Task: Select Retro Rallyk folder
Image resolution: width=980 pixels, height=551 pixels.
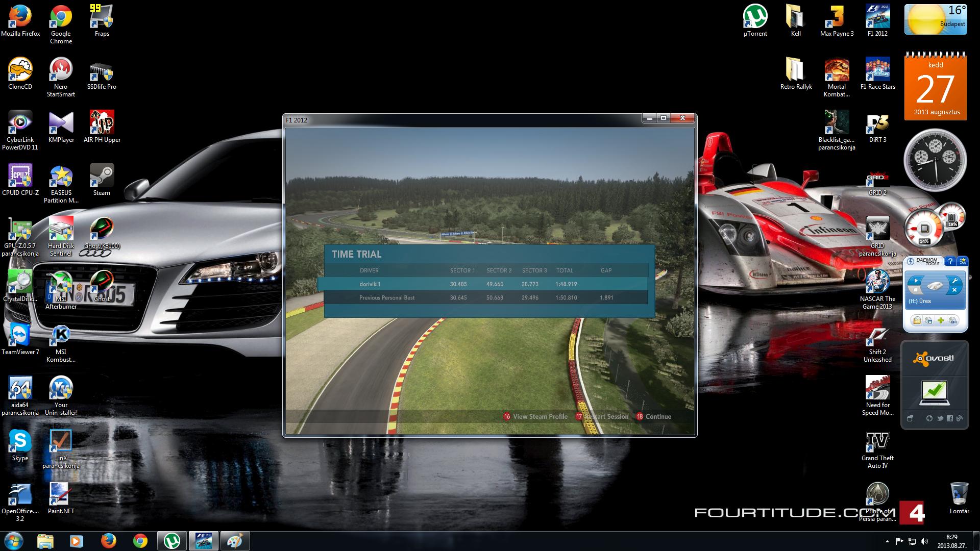Action: (796, 74)
